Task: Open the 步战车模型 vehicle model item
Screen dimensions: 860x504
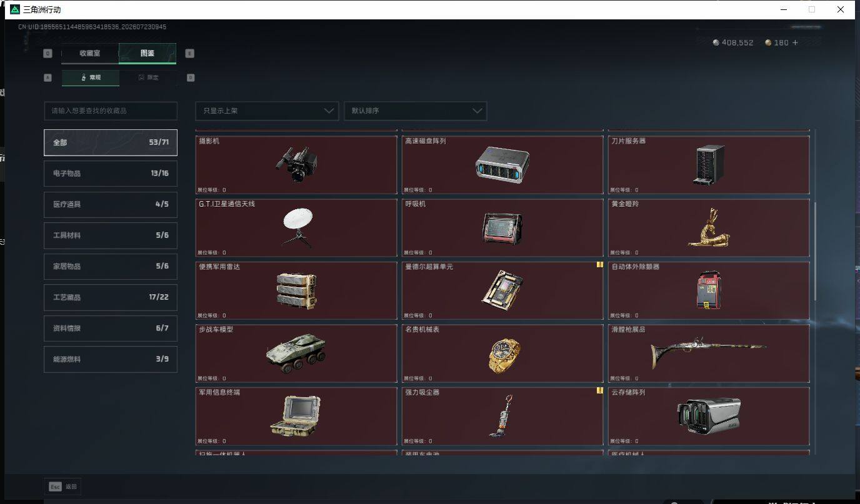Action: 296,353
